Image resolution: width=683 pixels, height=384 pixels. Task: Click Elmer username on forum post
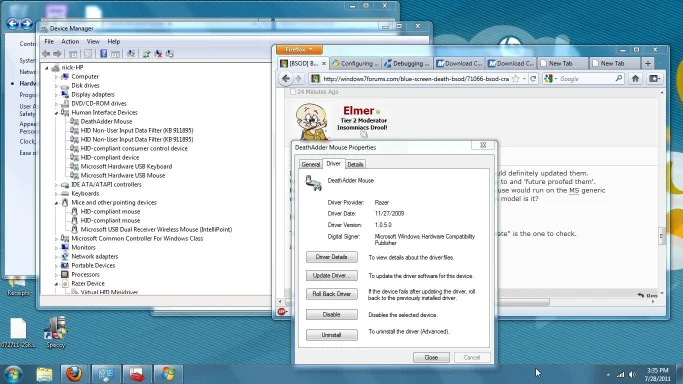point(358,111)
